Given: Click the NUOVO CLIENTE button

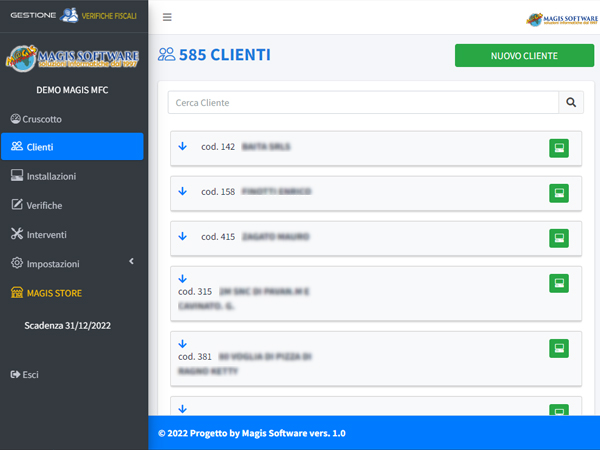Looking at the screenshot, I should pyautogui.click(x=524, y=55).
